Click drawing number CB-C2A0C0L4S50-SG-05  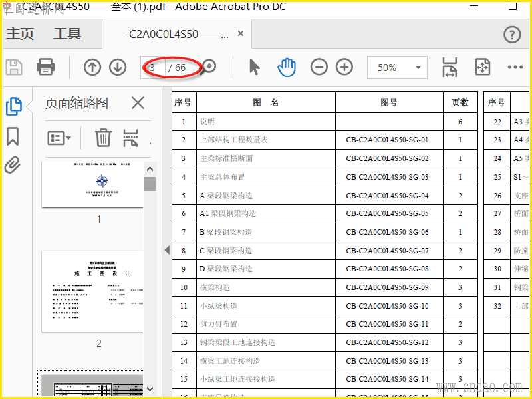click(x=387, y=213)
